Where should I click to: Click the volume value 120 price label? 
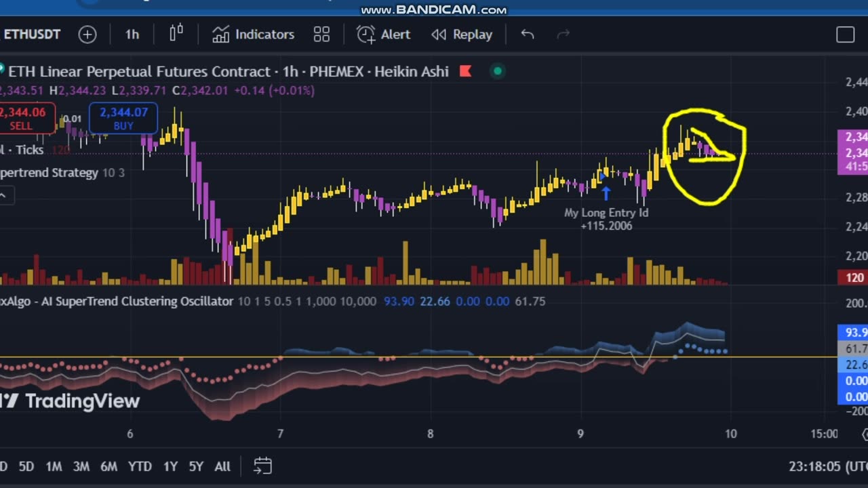pos(853,277)
